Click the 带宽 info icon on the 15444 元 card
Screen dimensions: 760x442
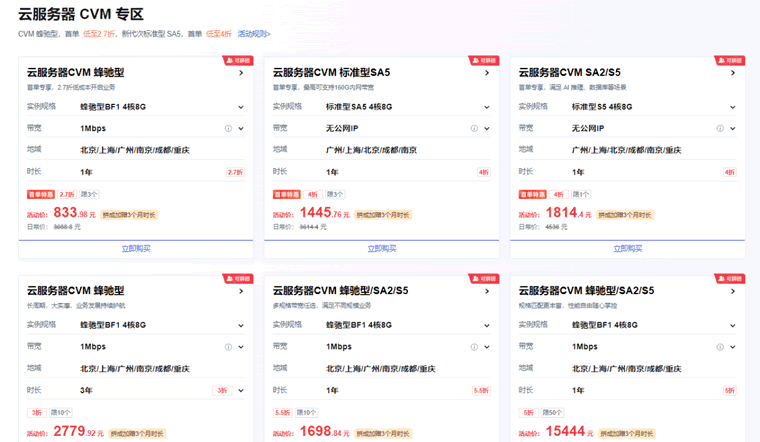pos(720,347)
